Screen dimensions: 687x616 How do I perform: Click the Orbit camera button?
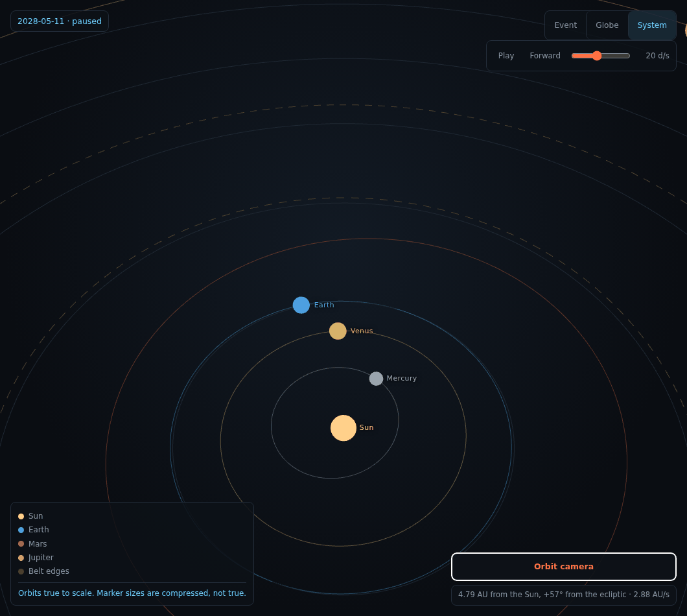point(563,567)
